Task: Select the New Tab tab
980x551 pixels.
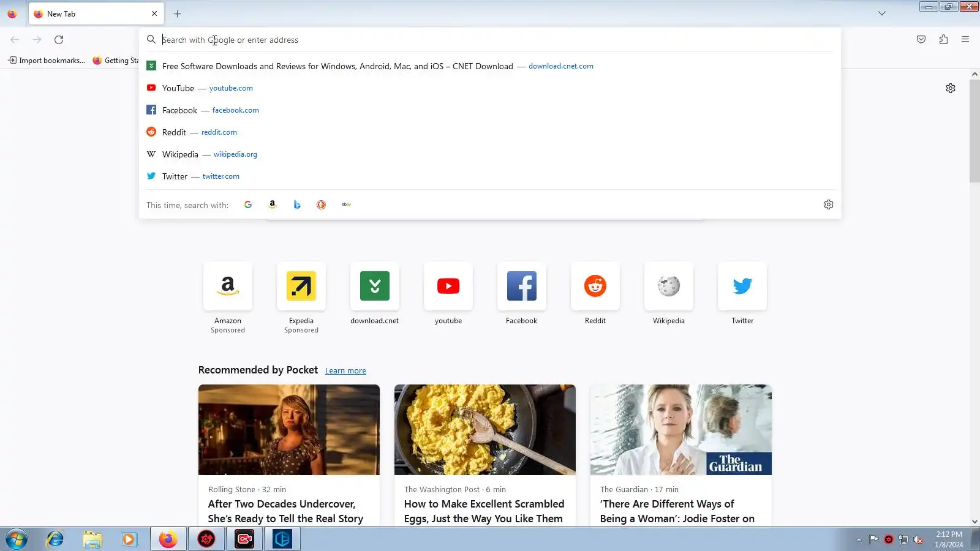Action: click(95, 13)
